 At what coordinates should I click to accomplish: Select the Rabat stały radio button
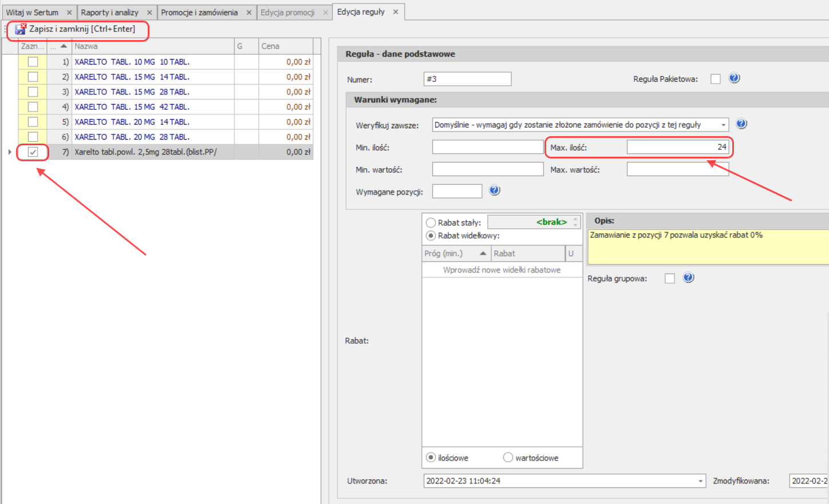[431, 223]
